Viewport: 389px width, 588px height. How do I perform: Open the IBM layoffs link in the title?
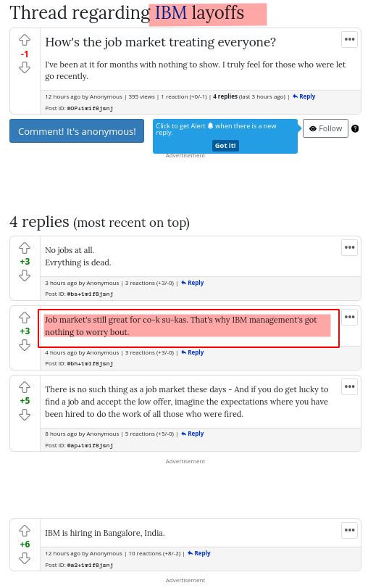(x=199, y=13)
